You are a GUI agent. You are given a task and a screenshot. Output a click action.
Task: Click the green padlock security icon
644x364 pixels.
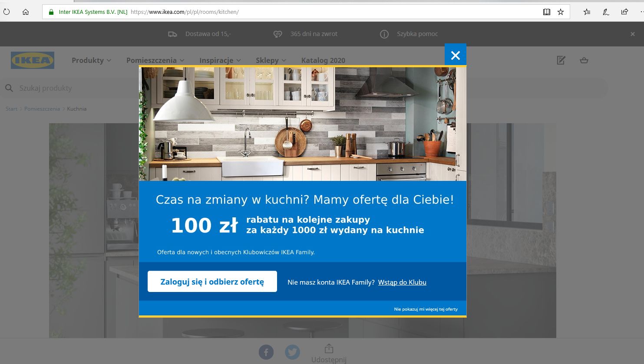51,12
